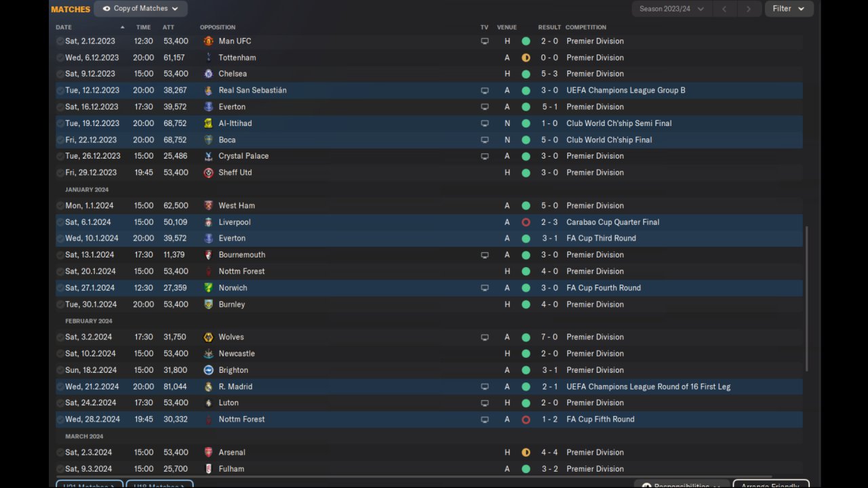Click the vertical scrollbar of the match list
868x488 pixels.
click(806, 298)
